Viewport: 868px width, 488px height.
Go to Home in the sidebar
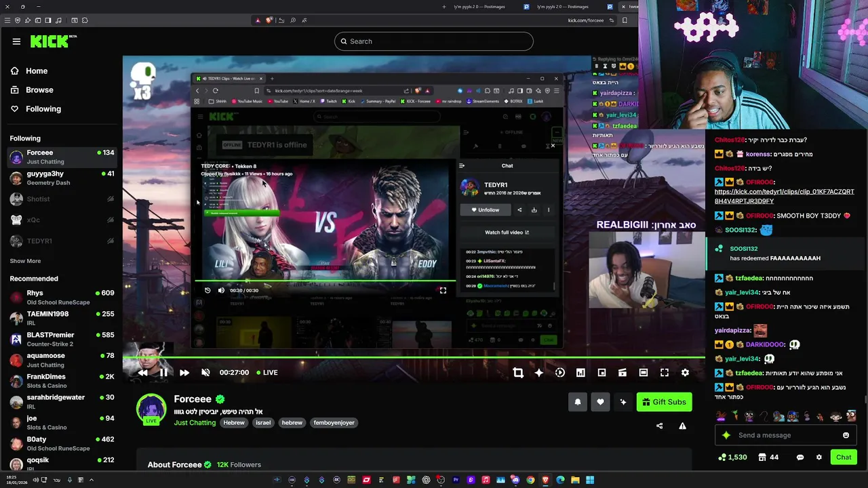click(37, 71)
